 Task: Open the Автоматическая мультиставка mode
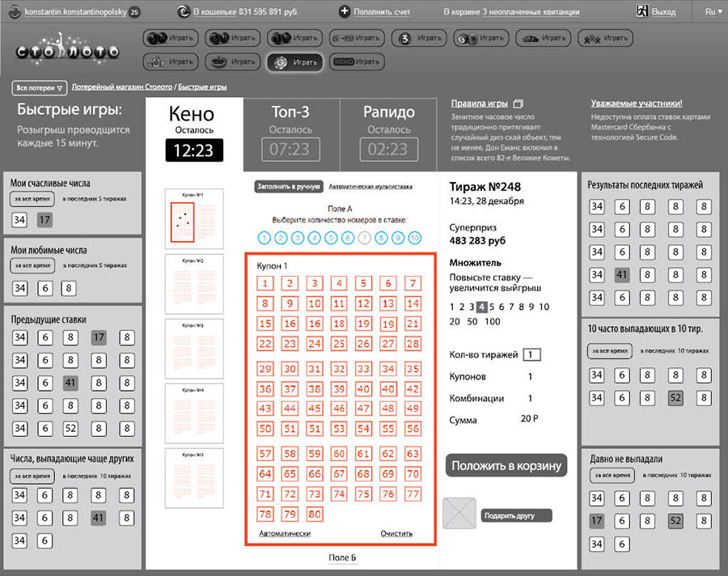(x=370, y=186)
